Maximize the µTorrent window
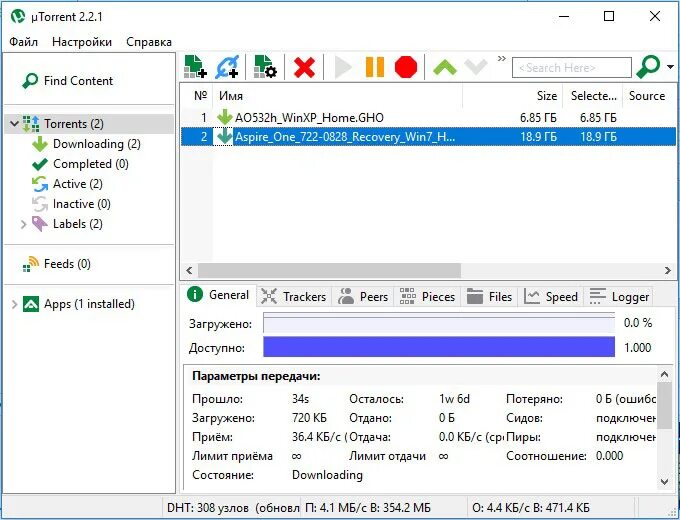 point(609,16)
